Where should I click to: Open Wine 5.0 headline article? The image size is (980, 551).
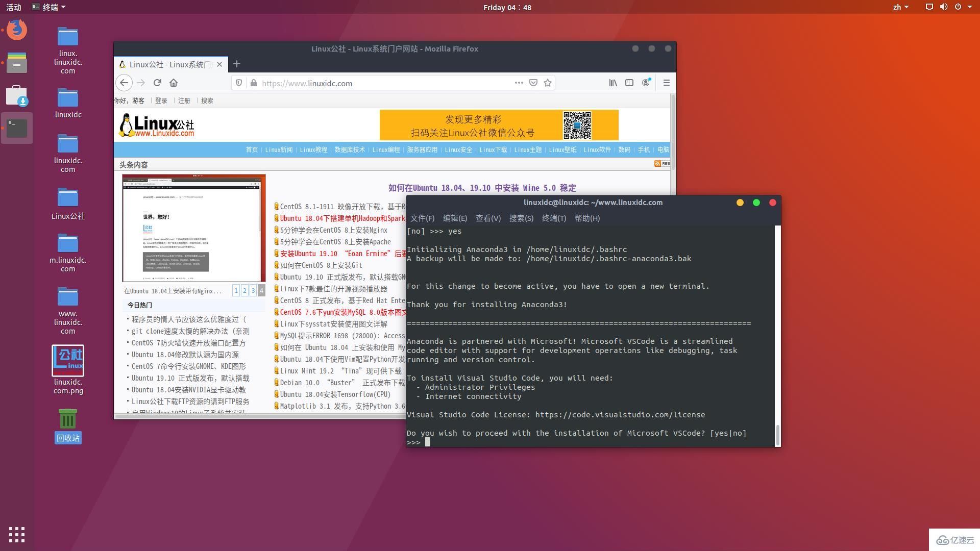[x=482, y=188]
